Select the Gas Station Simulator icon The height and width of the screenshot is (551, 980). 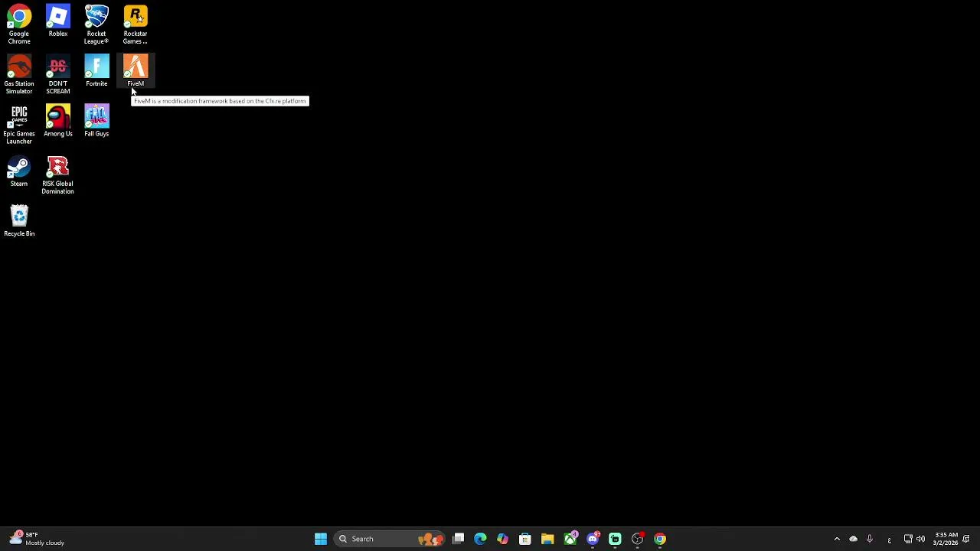point(19,74)
